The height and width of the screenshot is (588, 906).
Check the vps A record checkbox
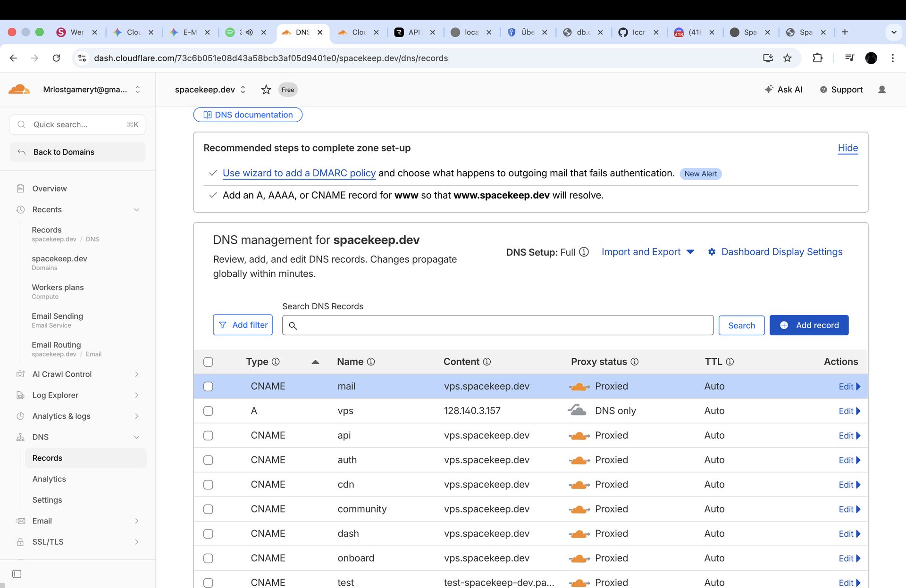pos(208,411)
